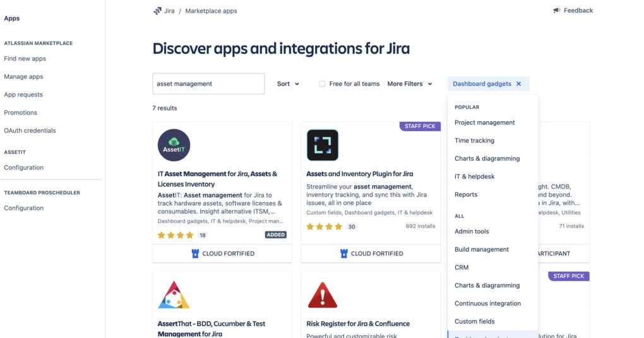Open IT Asset Management for Jira title
644x338 pixels.
click(217, 179)
